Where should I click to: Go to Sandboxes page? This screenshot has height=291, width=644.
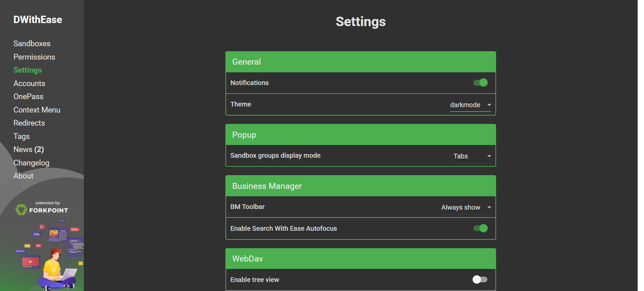coord(32,43)
